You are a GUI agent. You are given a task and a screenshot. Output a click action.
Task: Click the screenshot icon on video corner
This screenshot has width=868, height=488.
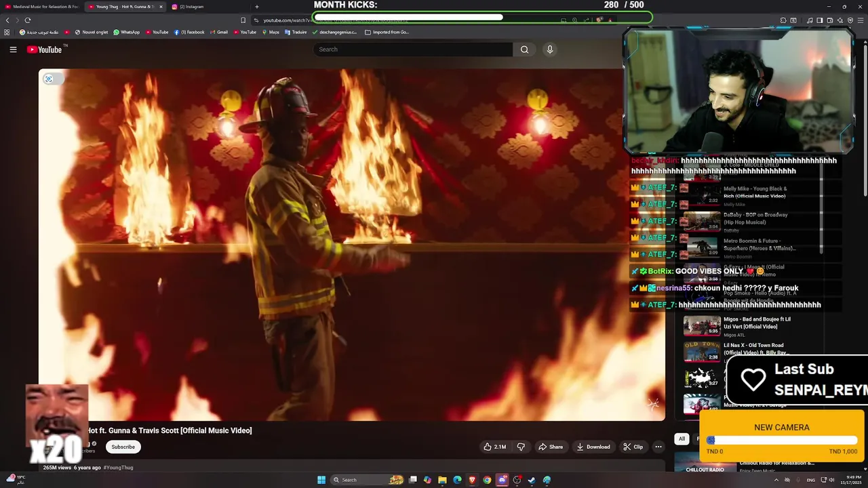(48, 79)
